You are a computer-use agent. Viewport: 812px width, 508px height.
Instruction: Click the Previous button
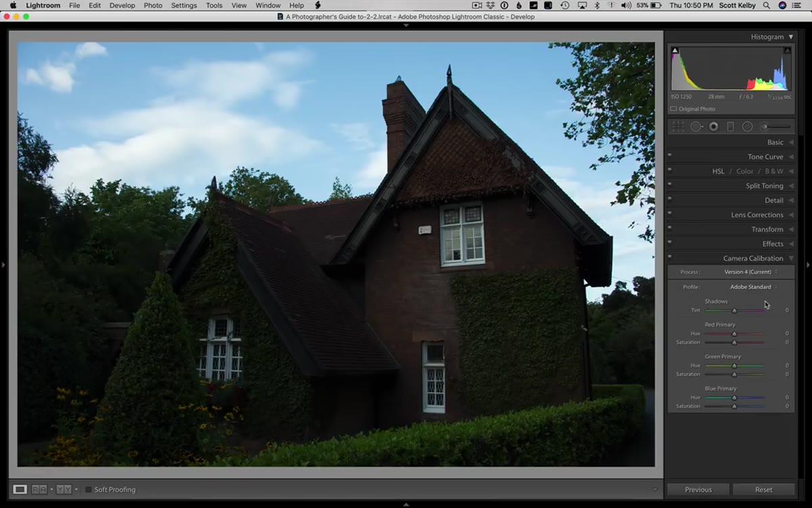698,490
